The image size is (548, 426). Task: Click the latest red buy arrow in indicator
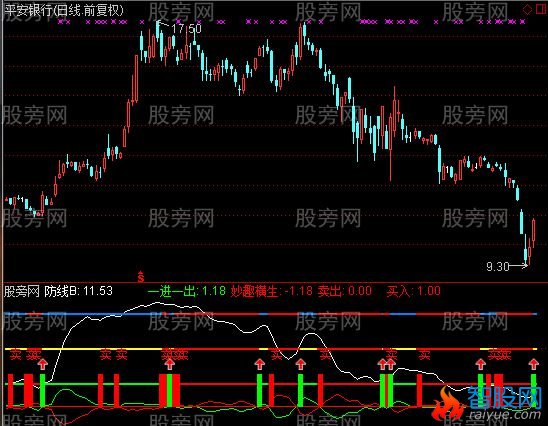pos(533,364)
